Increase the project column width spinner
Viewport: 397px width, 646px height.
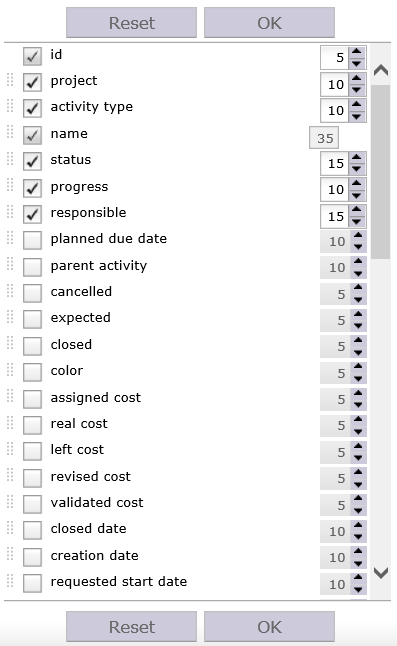(357, 79)
